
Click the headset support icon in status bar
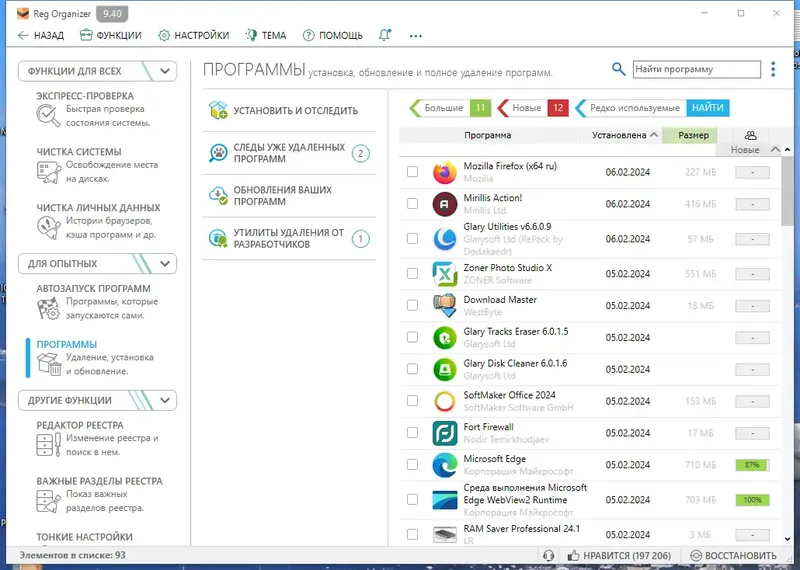pyautogui.click(x=548, y=556)
